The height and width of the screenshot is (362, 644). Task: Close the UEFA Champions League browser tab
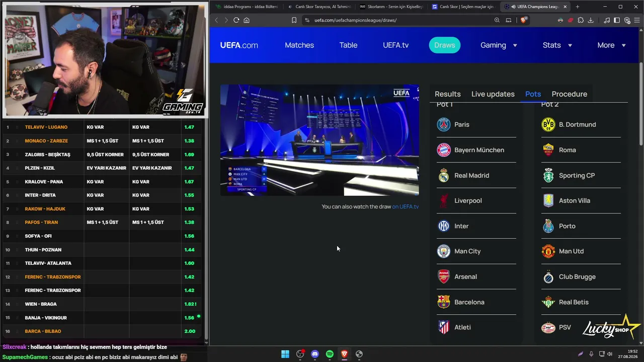pos(565,7)
